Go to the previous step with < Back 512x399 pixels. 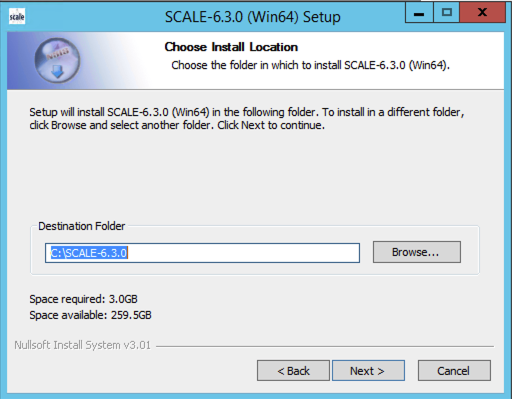pos(293,370)
